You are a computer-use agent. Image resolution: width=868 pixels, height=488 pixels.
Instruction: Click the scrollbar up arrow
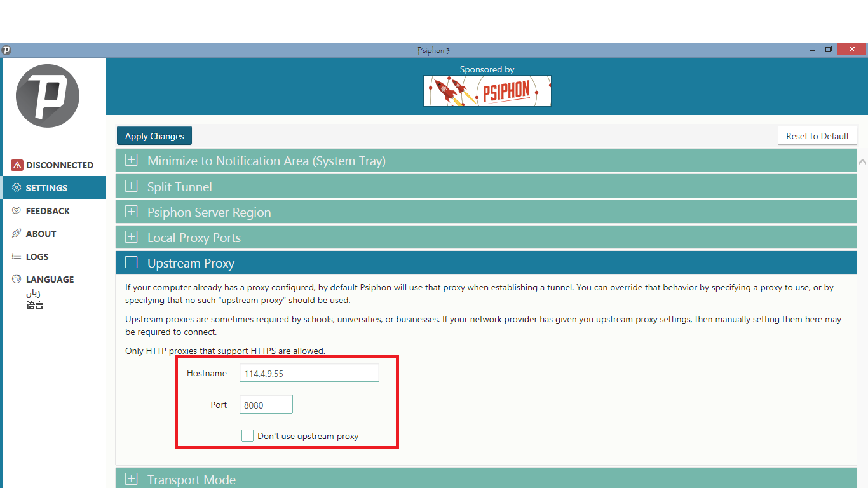[862, 162]
